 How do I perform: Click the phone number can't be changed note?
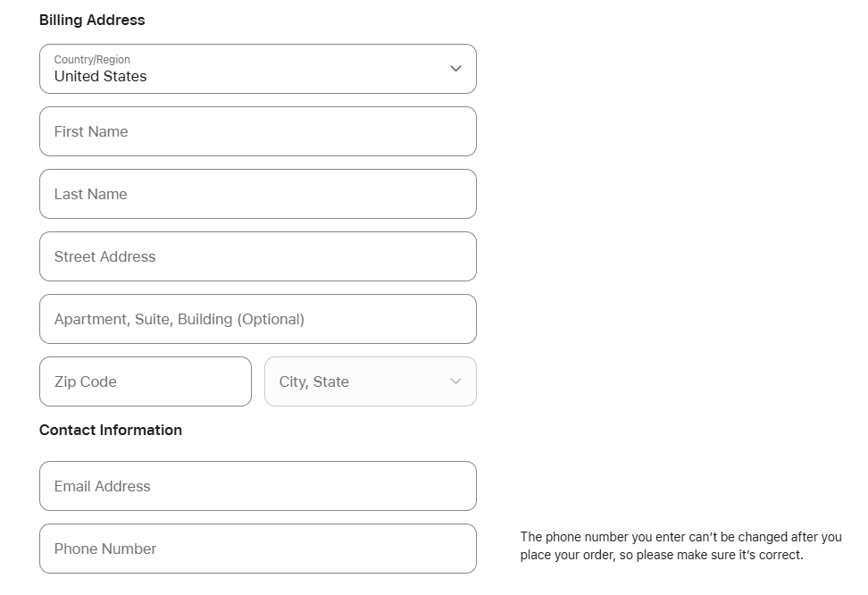pyautogui.click(x=680, y=537)
